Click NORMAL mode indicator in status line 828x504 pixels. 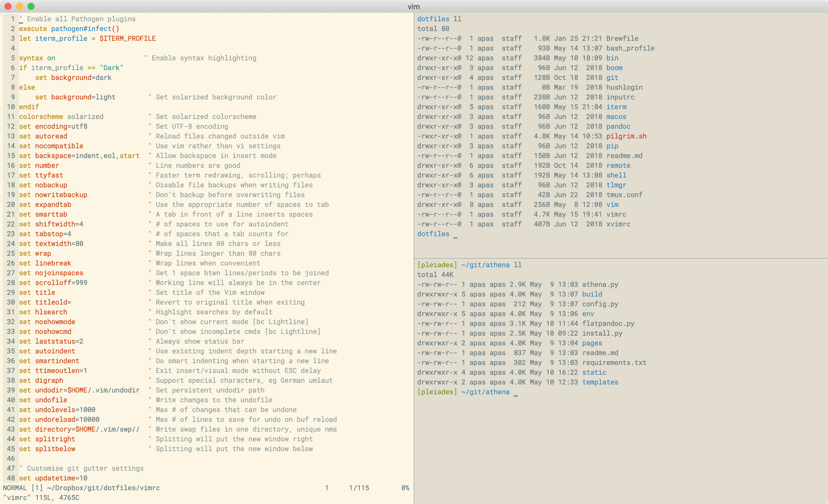[x=15, y=488]
